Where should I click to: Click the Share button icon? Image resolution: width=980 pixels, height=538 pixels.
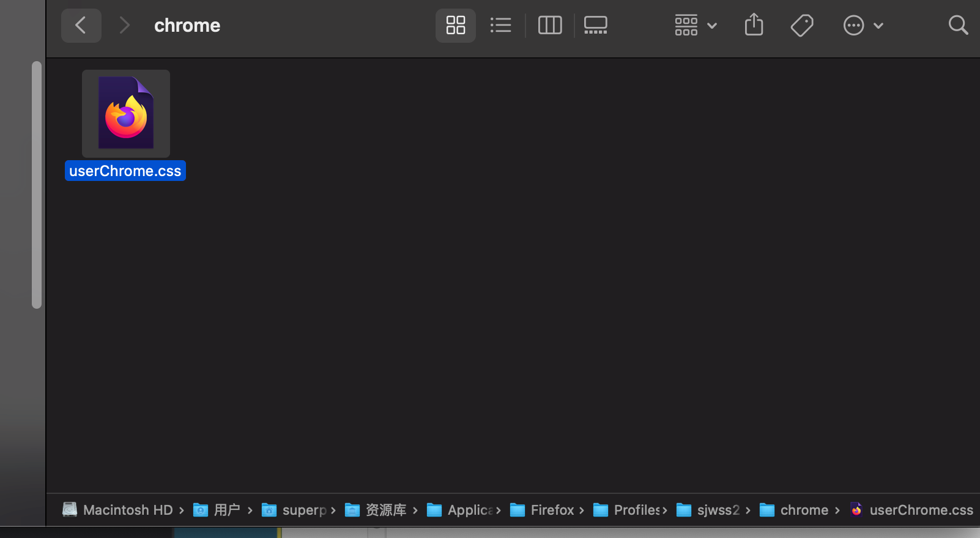(x=754, y=25)
